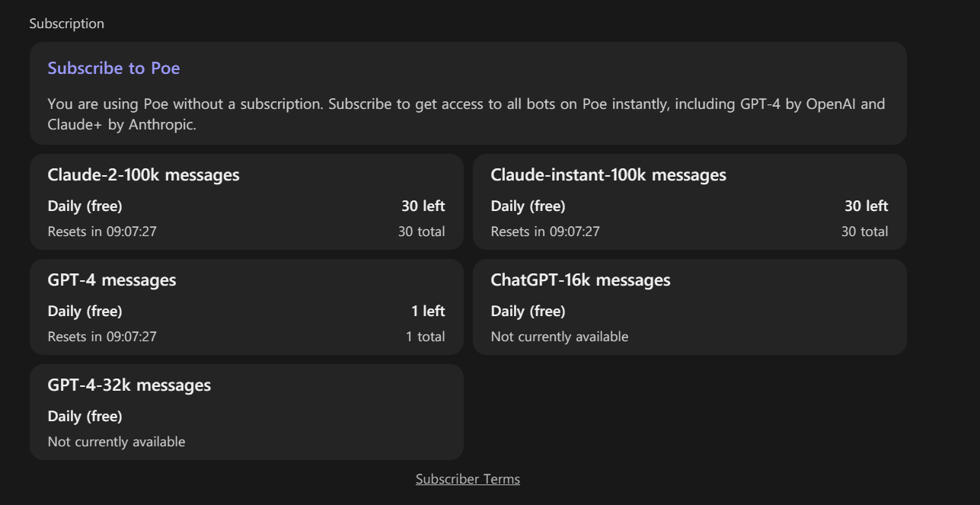
Task: Click the 30 left value in Claude-instant-100k card
Action: (867, 206)
